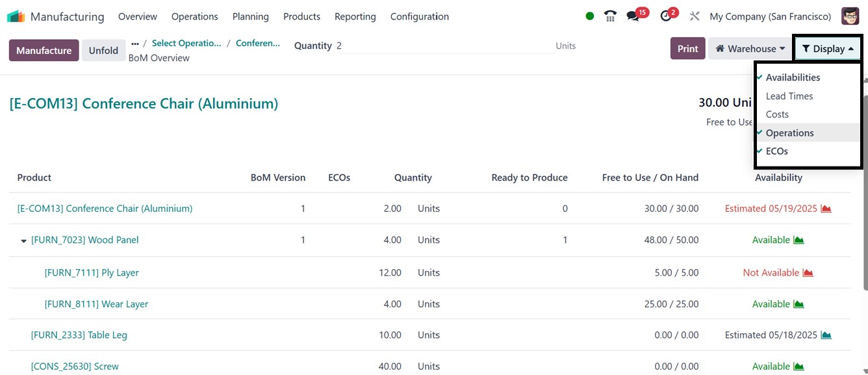The width and height of the screenshot is (868, 375).
Task: Open the Wear Layer product link
Action: (96, 304)
